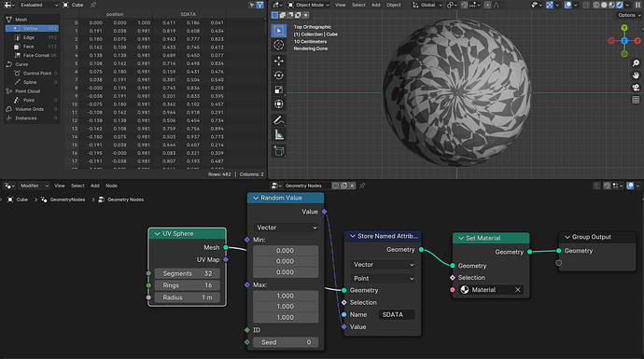Select Face domain in spreadsheet
Screen dimensions: 644x359
point(32,47)
